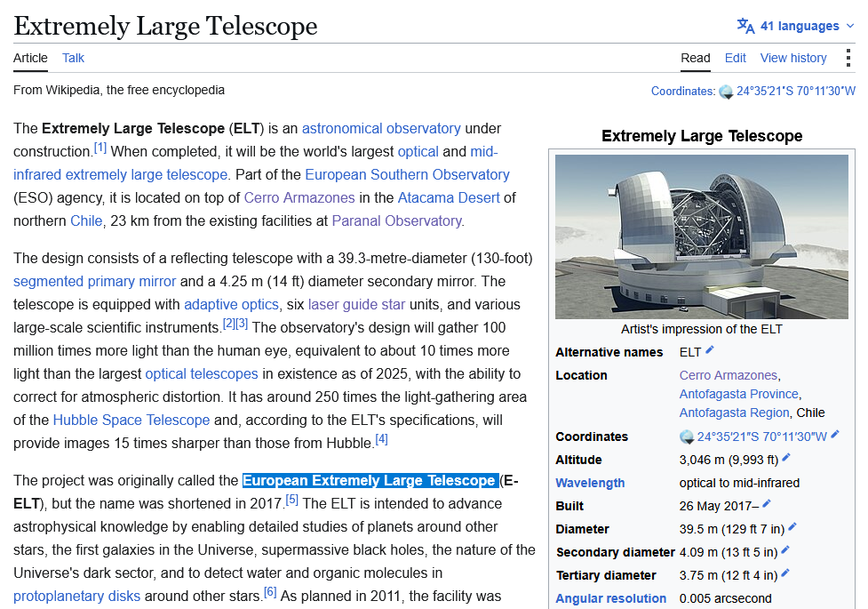The image size is (868, 609).
Task: Open European Southern Observatory link
Action: (407, 174)
